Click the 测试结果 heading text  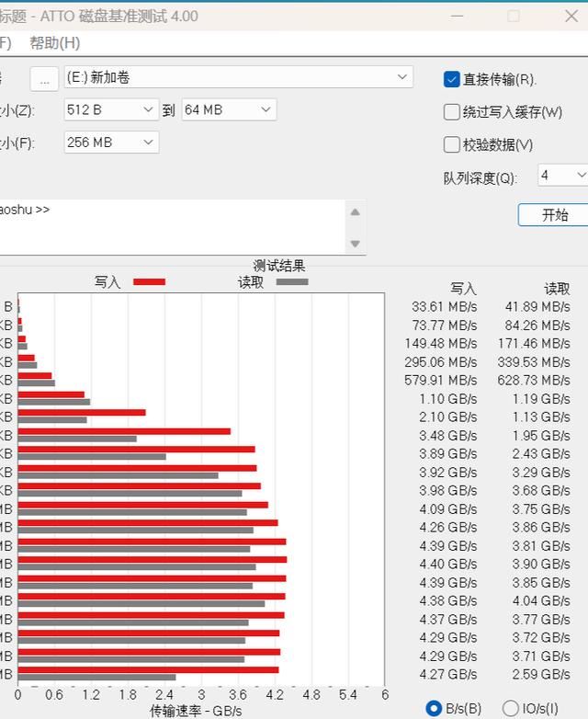tap(279, 266)
